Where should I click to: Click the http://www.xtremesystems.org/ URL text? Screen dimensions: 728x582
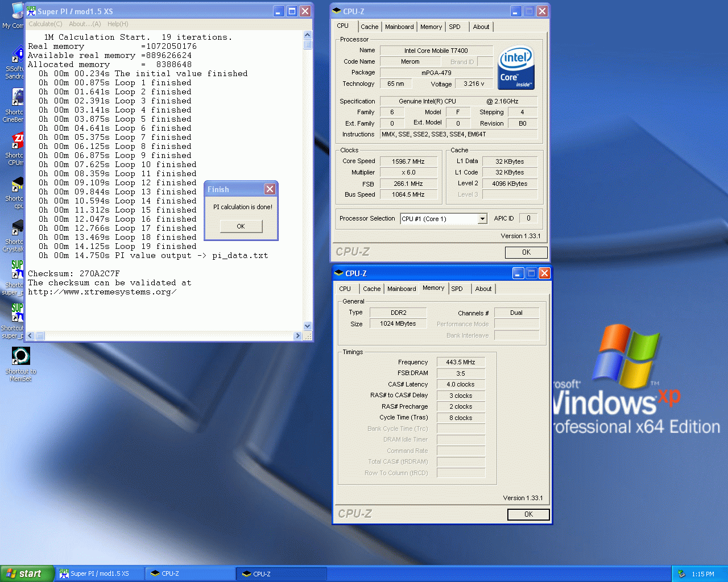click(x=102, y=292)
